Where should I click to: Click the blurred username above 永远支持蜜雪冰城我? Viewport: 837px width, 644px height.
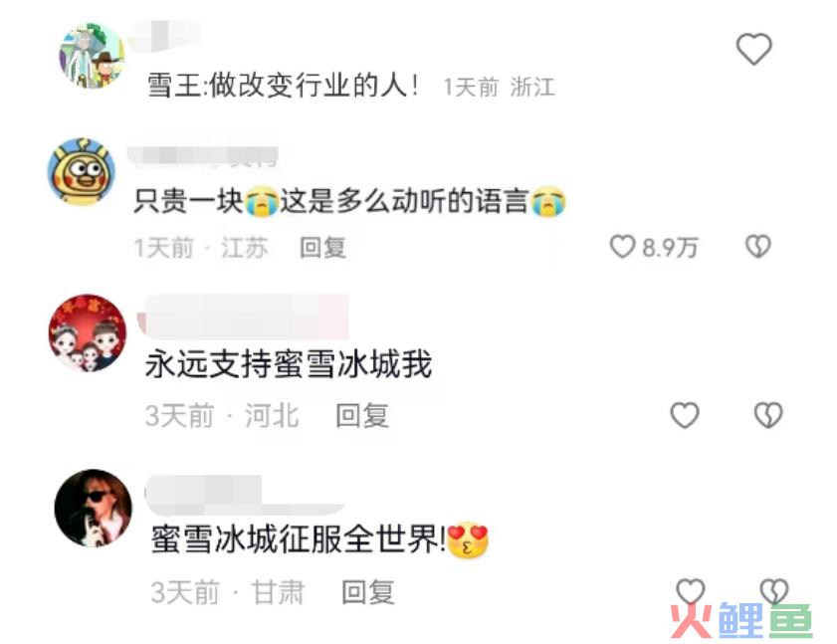pos(244,317)
